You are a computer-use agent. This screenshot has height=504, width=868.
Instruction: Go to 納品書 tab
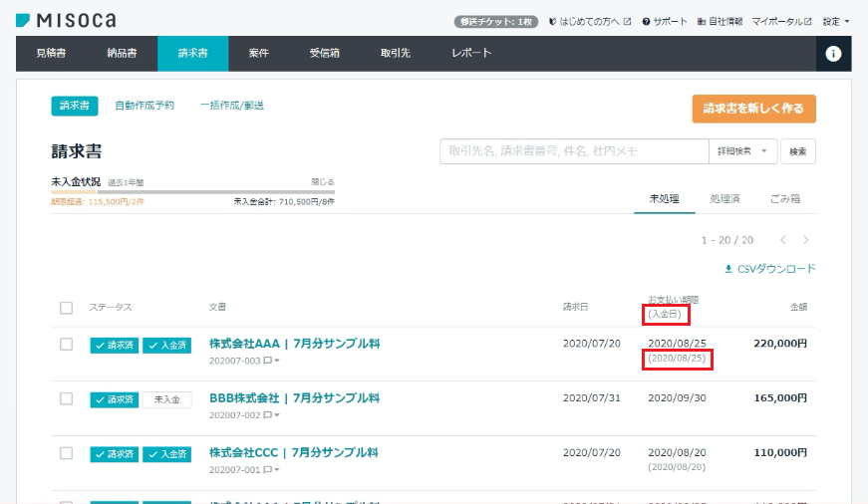click(122, 53)
